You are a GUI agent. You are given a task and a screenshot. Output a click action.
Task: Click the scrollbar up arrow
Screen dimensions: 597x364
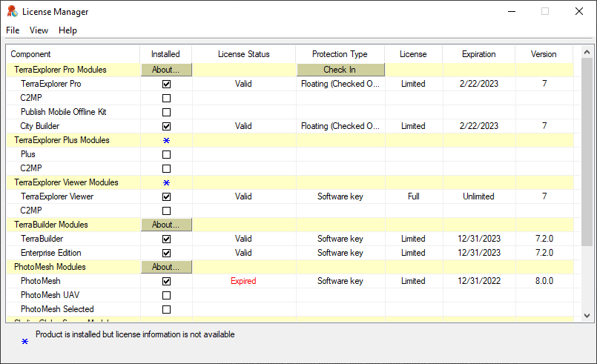[x=587, y=53]
